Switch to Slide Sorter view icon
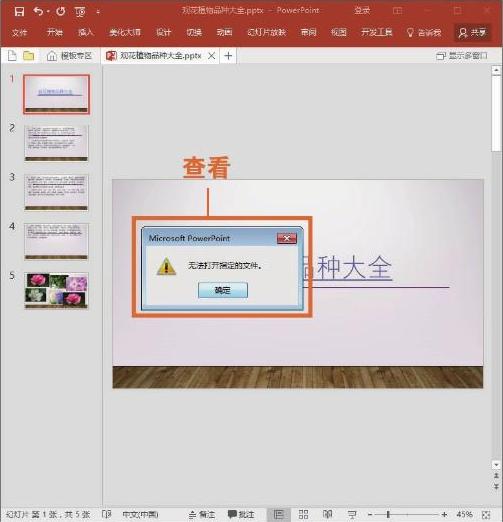This screenshot has height=522, width=503. (x=303, y=514)
